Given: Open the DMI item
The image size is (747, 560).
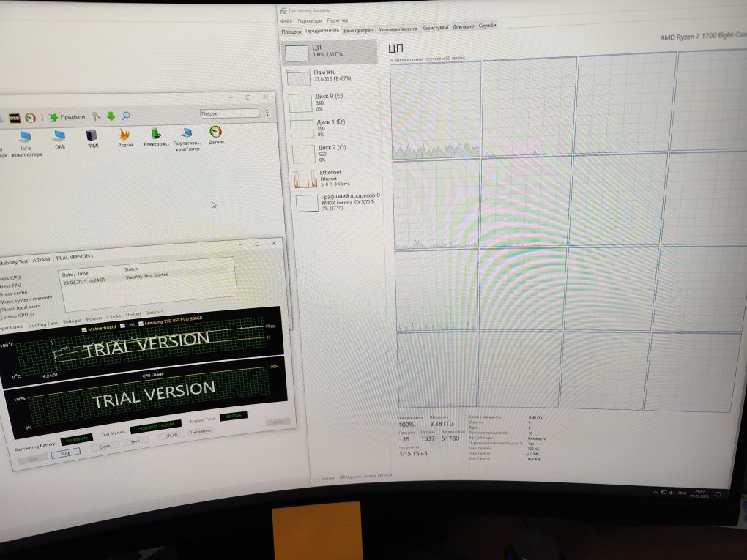Looking at the screenshot, I should pos(60,140).
